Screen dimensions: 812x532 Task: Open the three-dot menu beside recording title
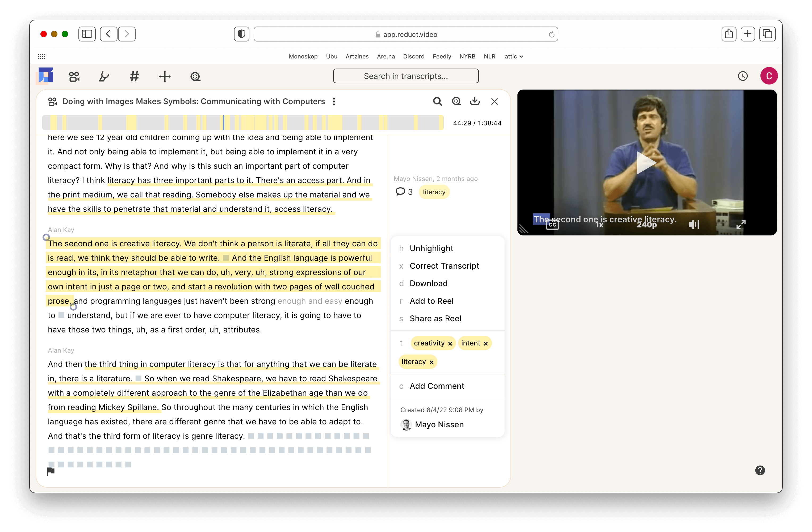[x=334, y=101]
